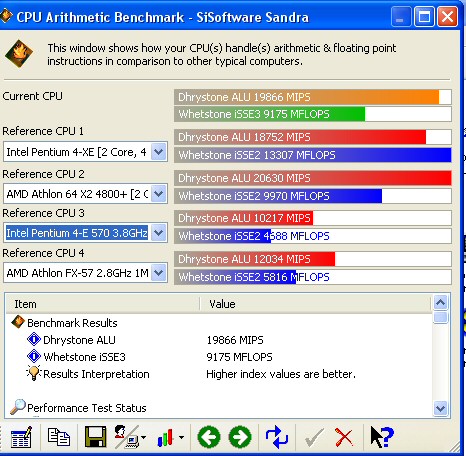466x456 pixels.
Task: Click the Item column header
Action: point(103,304)
